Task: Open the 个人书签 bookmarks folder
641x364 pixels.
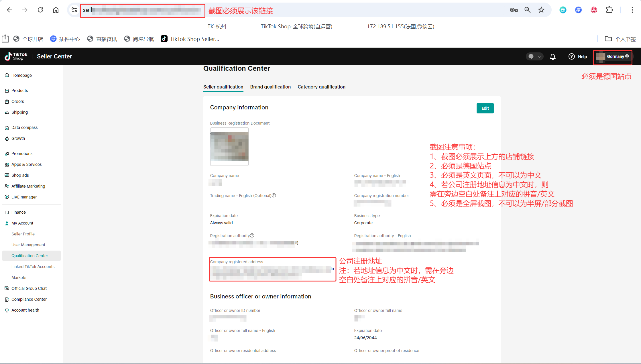Action: pos(620,39)
